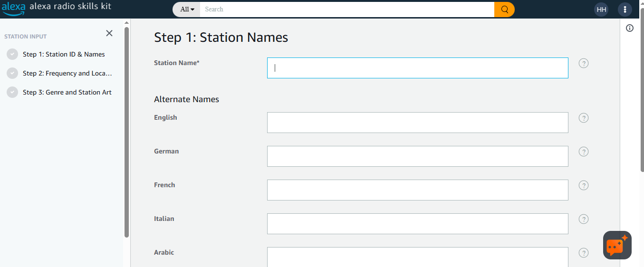The width and height of the screenshot is (644, 267).
Task: Click the Italian alternate name field
Action: tap(417, 224)
